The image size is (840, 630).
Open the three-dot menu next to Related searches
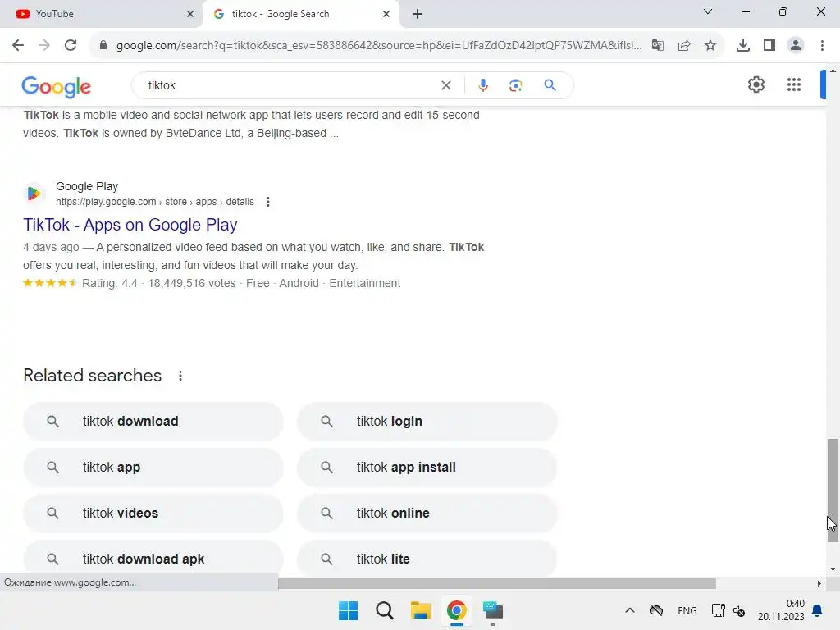pyautogui.click(x=180, y=376)
